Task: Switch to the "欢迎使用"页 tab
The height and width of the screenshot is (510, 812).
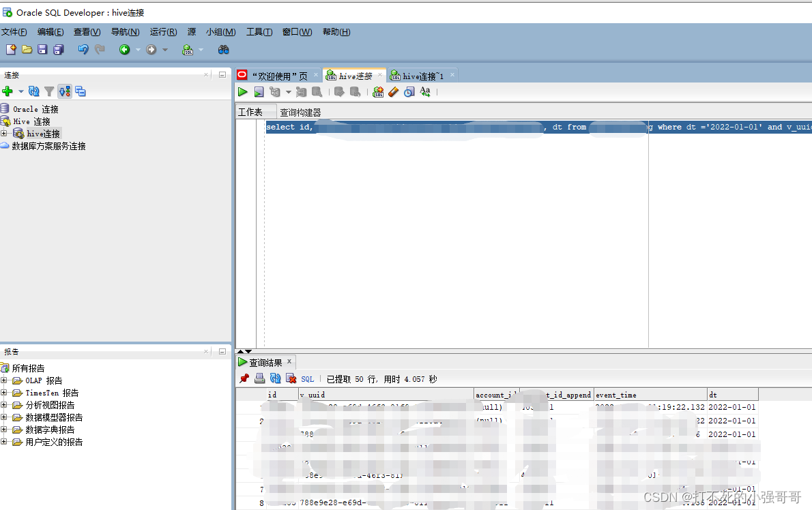Action: click(278, 76)
